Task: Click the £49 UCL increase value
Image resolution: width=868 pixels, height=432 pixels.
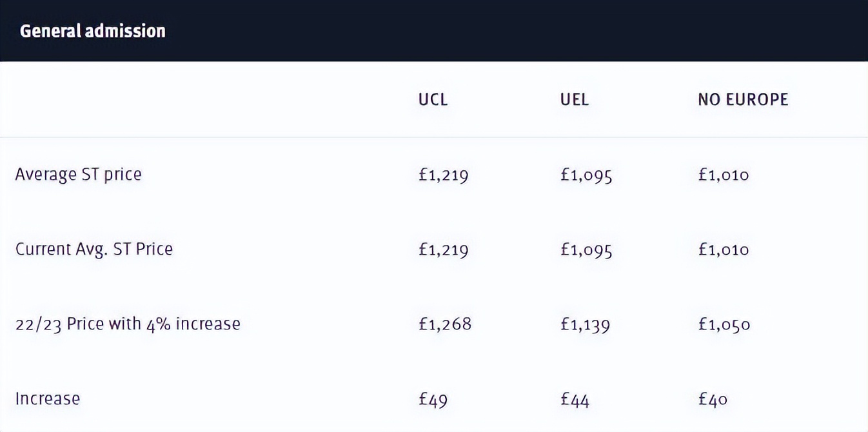Action: click(x=433, y=399)
